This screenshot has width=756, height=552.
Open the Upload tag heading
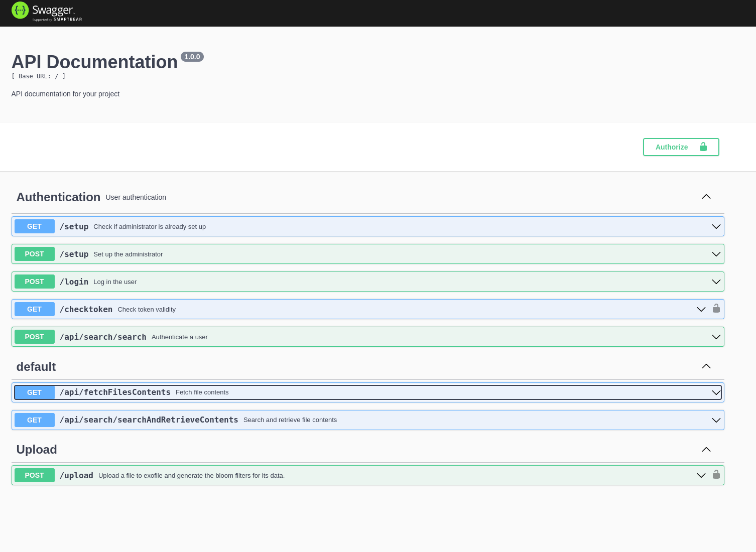point(37,450)
